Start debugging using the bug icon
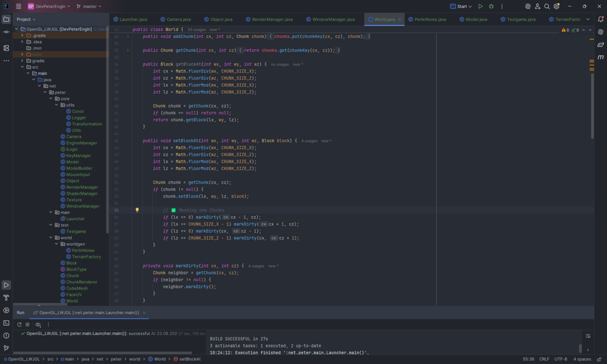Image resolution: width=607 pixels, height=364 pixels. point(492,6)
